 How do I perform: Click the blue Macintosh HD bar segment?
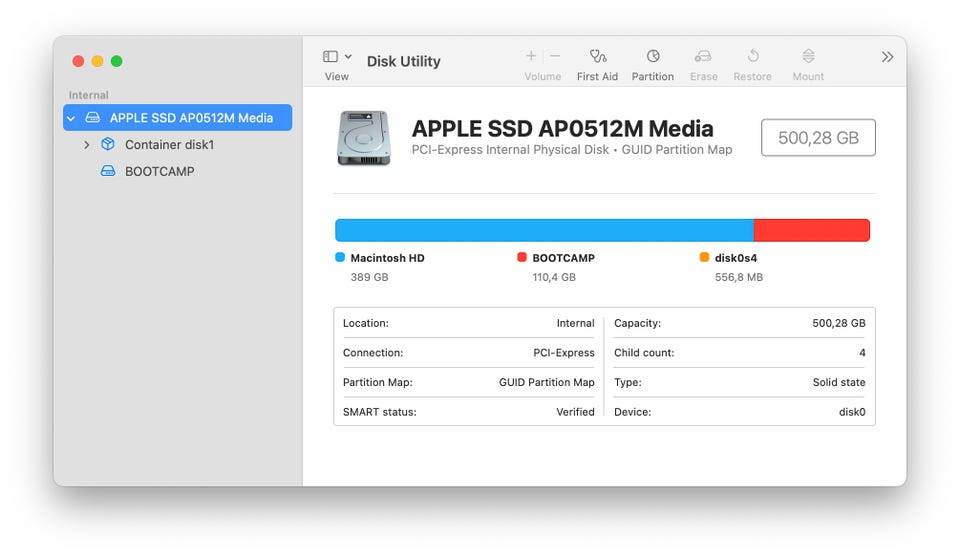point(544,230)
